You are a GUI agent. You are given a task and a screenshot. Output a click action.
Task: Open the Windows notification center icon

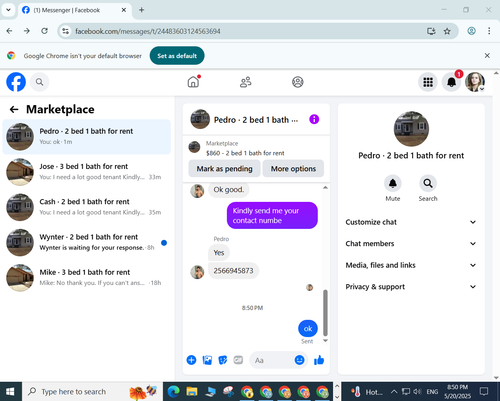[484, 391]
